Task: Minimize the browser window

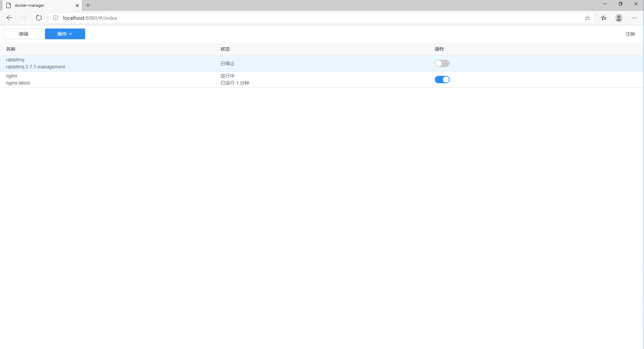Action: pyautogui.click(x=605, y=4)
